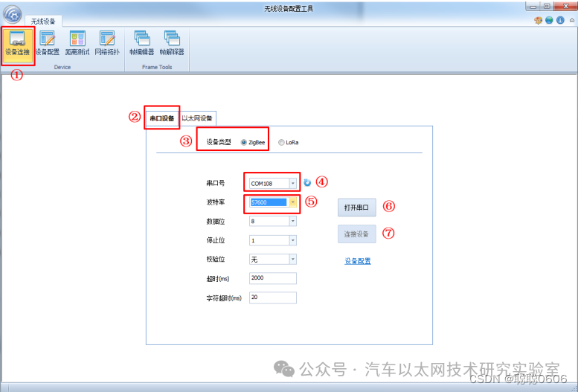Refresh the serial port list
578x392 pixels.
pos(307,182)
